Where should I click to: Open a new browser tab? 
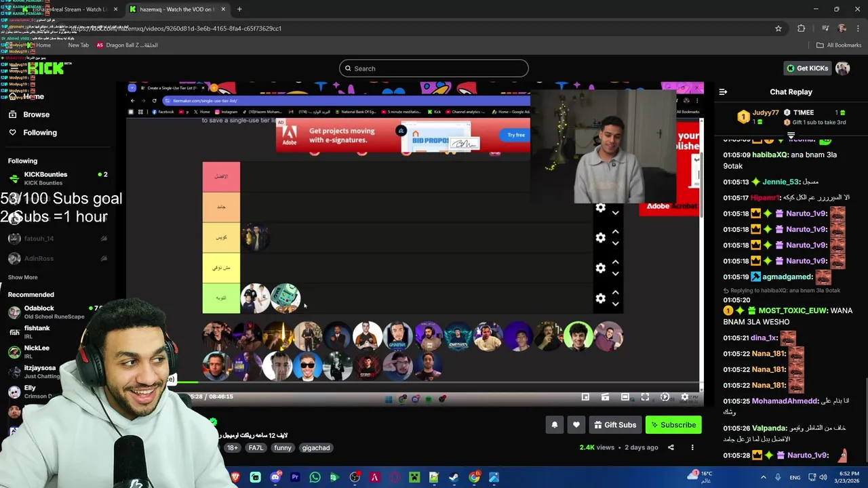coord(239,9)
